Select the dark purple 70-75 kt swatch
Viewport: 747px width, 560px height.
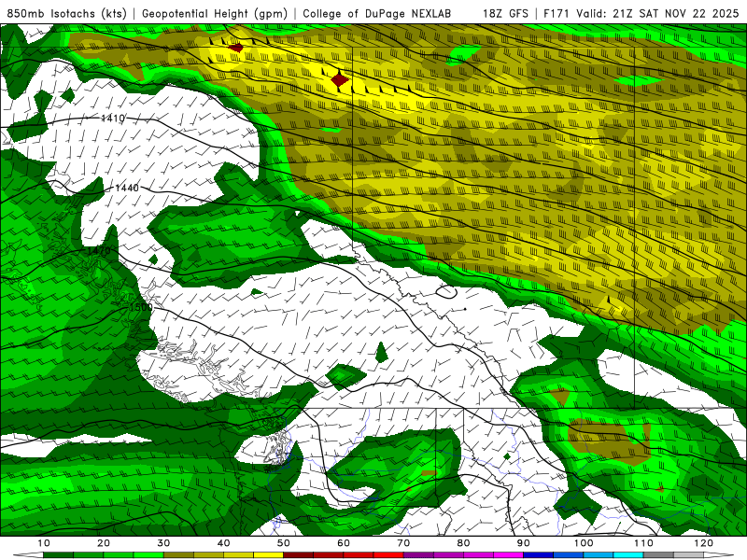click(418, 555)
